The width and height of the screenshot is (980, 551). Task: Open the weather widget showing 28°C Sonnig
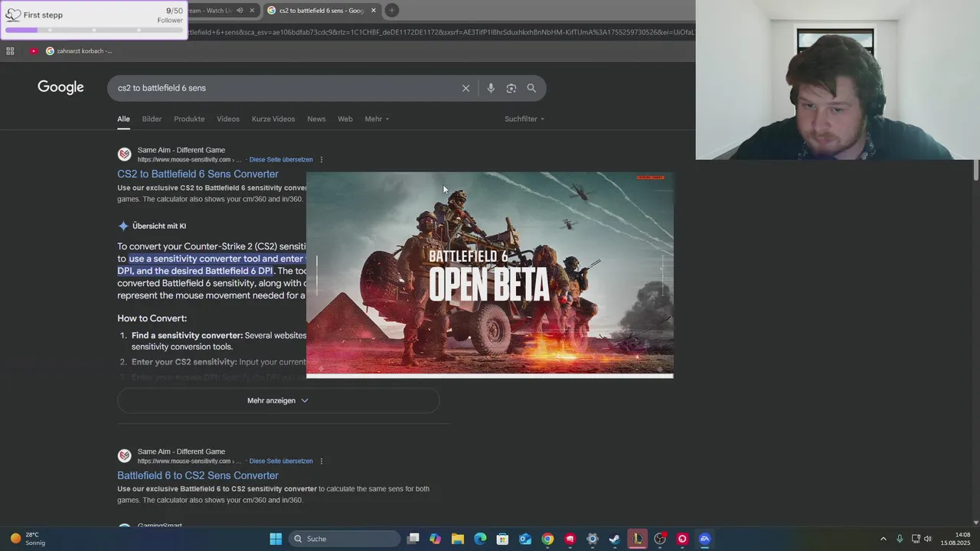pyautogui.click(x=28, y=539)
